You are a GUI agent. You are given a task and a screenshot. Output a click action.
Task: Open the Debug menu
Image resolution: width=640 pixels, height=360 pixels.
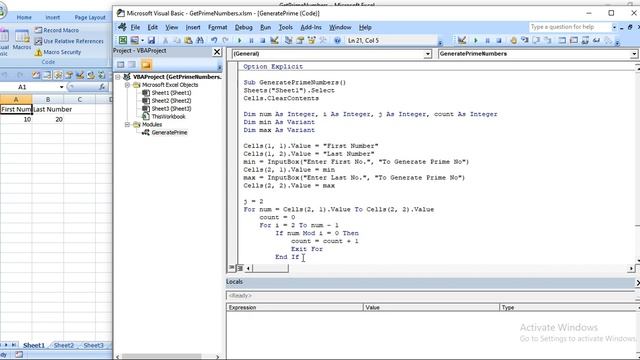click(244, 27)
